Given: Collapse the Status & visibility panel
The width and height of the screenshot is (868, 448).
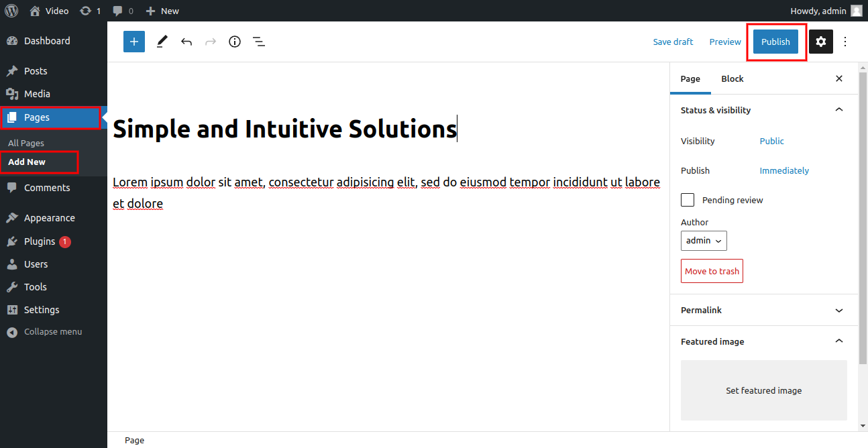Looking at the screenshot, I should tap(838, 110).
